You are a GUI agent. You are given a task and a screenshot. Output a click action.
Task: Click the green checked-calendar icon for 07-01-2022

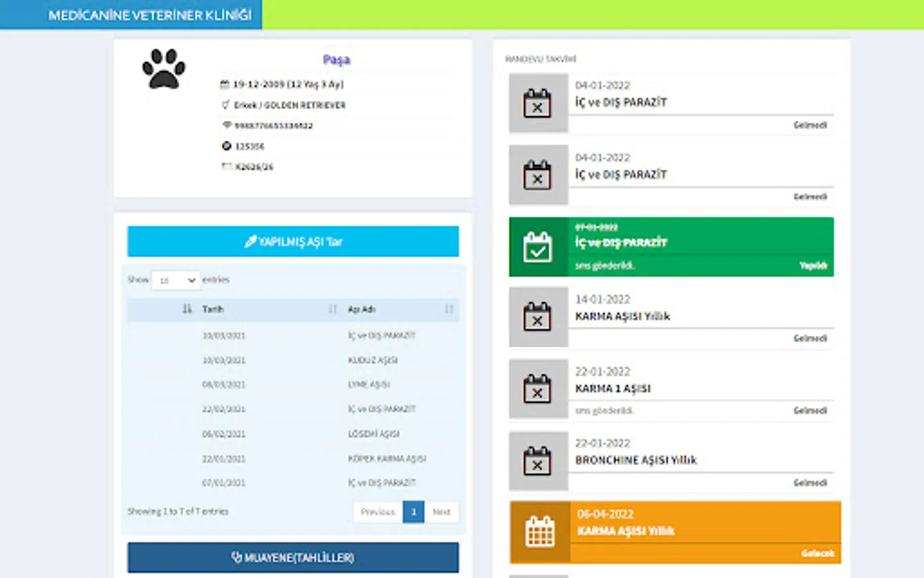[x=538, y=247]
